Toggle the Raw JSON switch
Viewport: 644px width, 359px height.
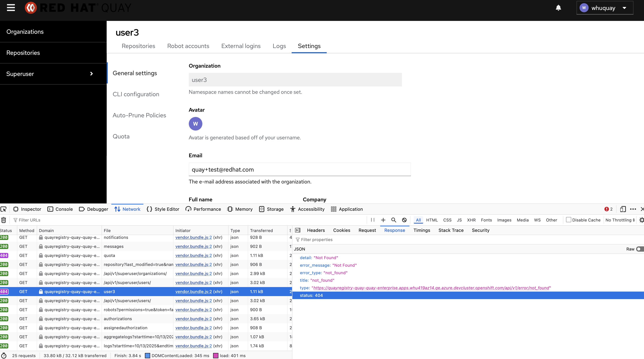[x=639, y=249]
